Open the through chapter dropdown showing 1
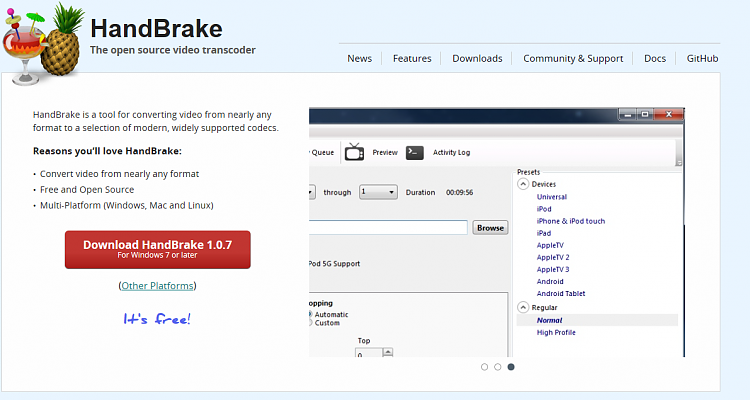Image resolution: width=750 pixels, height=400 pixels. pyautogui.click(x=378, y=192)
